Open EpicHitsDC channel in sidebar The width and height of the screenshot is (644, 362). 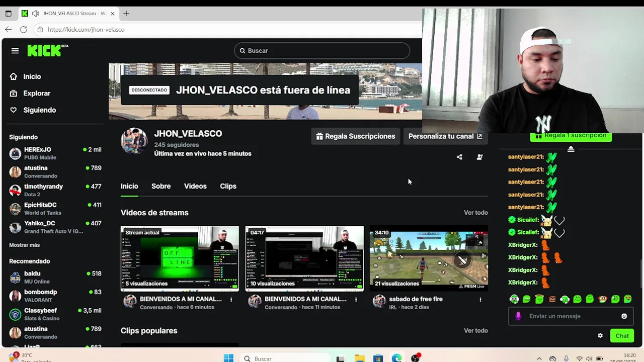[55, 209]
